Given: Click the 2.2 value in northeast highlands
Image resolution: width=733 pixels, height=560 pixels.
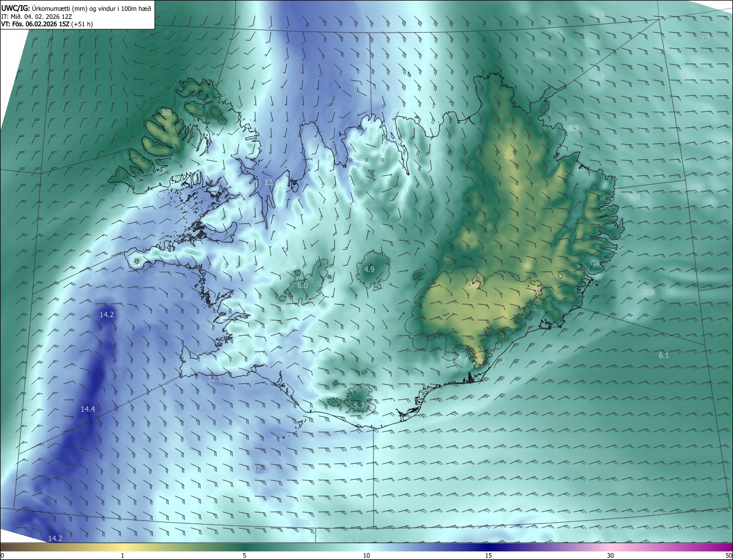Looking at the screenshot, I should coord(509,155).
